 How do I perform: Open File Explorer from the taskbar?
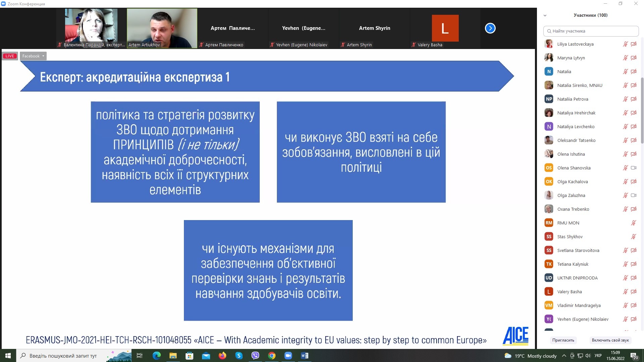click(x=173, y=356)
